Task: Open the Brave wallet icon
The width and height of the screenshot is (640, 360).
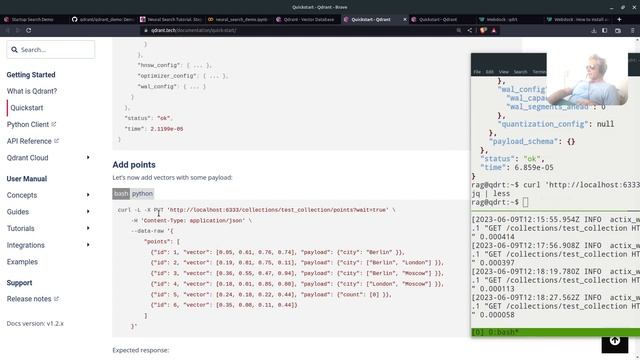Action: pos(618,30)
